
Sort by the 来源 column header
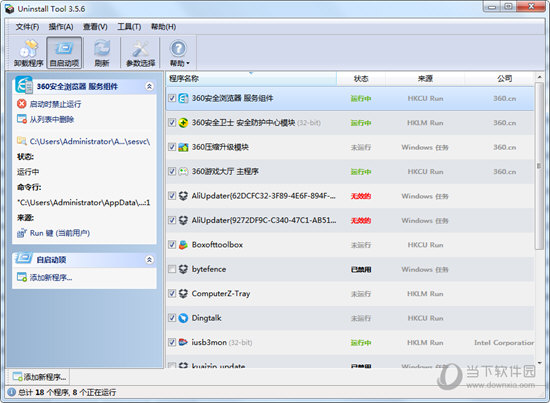pyautogui.click(x=425, y=79)
